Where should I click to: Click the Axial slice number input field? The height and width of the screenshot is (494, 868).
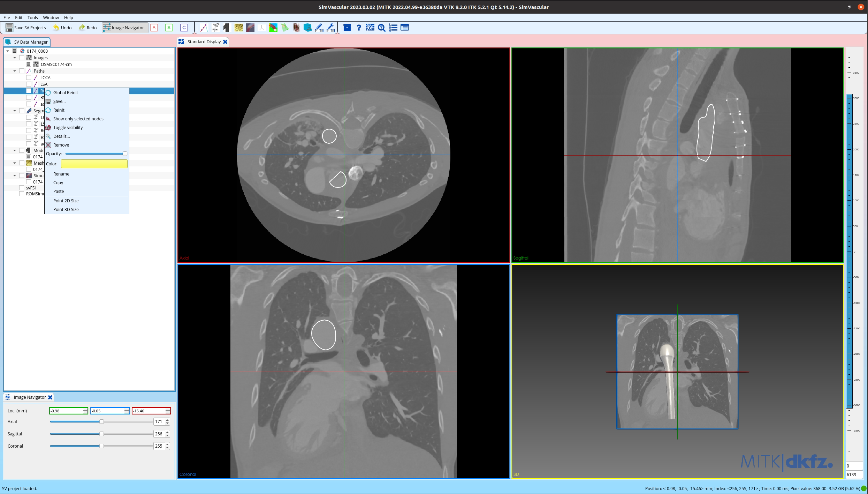(x=159, y=421)
